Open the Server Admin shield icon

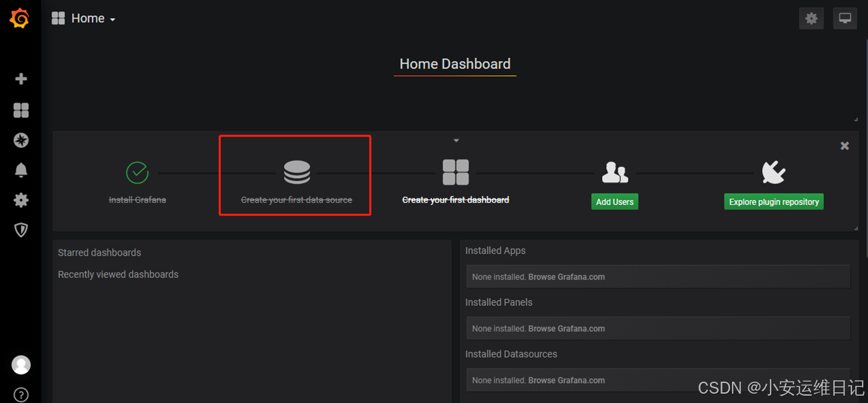point(21,230)
